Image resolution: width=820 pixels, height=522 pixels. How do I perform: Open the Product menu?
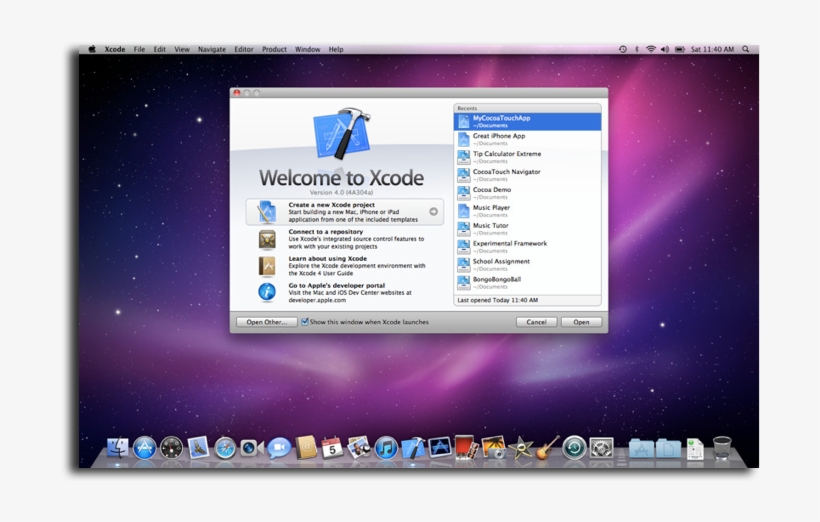pyautogui.click(x=274, y=49)
